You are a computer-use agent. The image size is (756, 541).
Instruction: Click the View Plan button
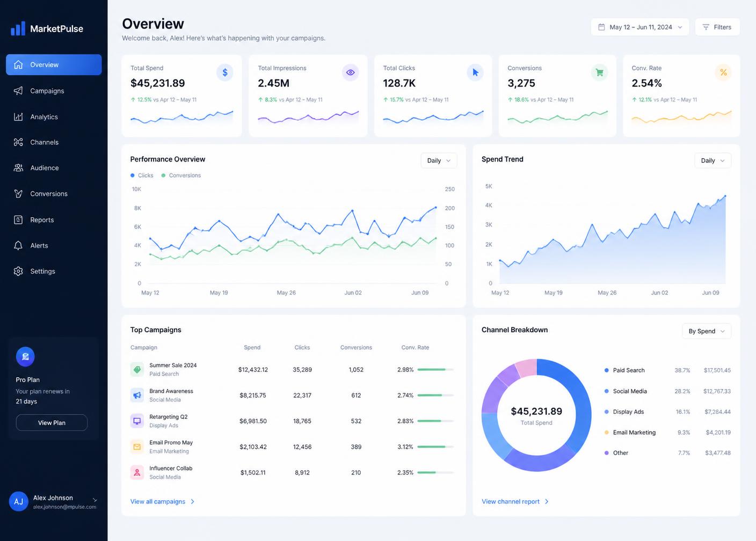pyautogui.click(x=52, y=422)
